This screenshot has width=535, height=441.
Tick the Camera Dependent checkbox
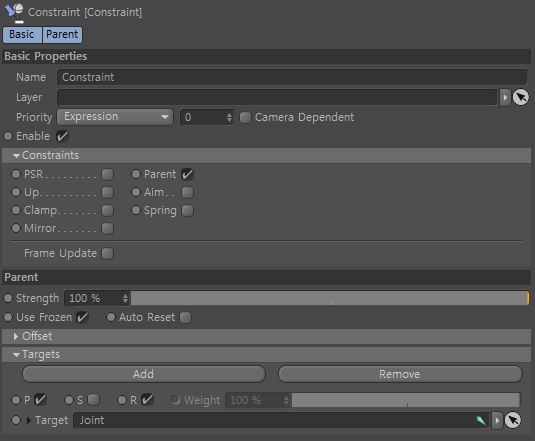245,117
